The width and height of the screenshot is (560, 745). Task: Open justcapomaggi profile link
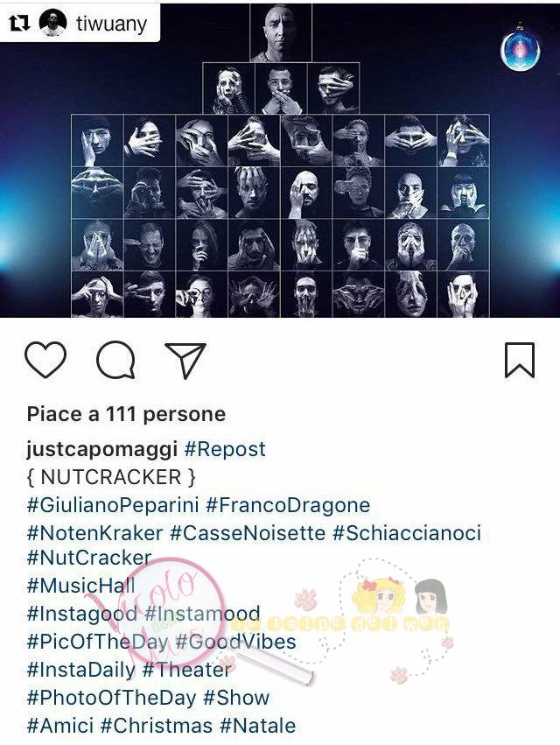click(102, 449)
